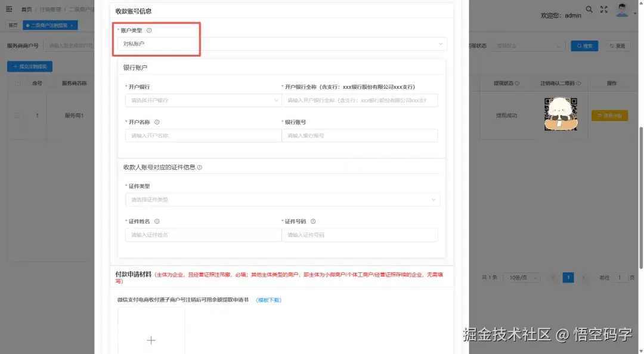
Task: Open the 账户类型 dropdown showing 对私账户
Action: pyautogui.click(x=280, y=44)
